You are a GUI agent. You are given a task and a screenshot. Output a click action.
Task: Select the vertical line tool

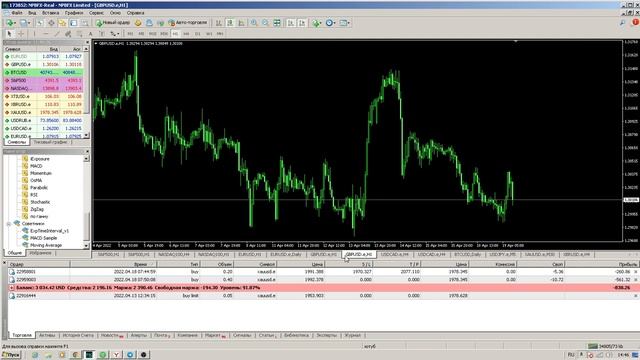coord(35,33)
